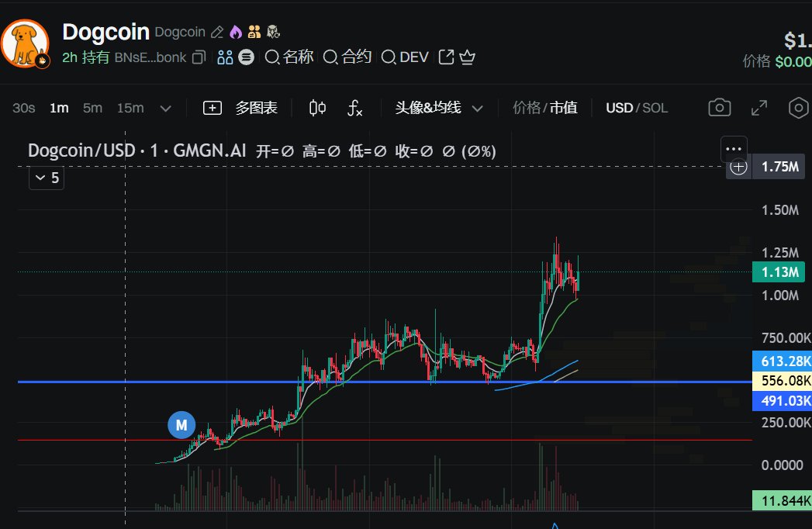Click the 2h age label
Image resolution: width=812 pixels, height=529 pixels.
click(70, 57)
